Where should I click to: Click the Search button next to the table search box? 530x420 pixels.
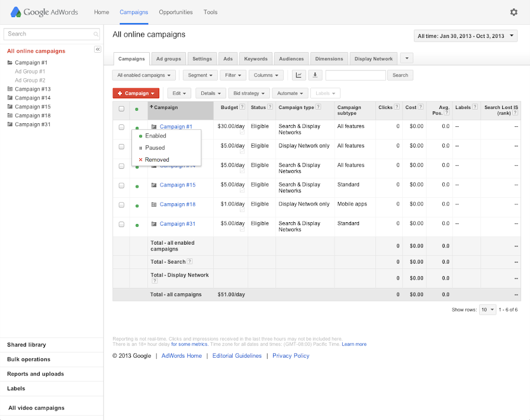click(400, 75)
